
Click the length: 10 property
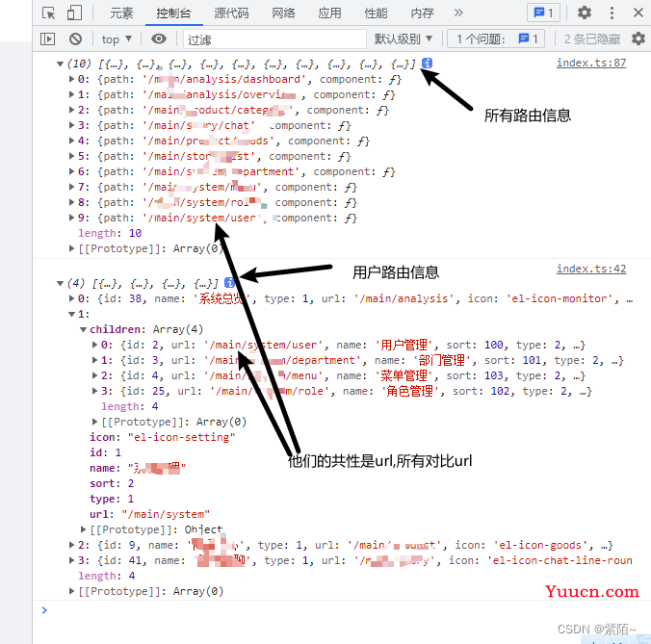[x=110, y=233]
